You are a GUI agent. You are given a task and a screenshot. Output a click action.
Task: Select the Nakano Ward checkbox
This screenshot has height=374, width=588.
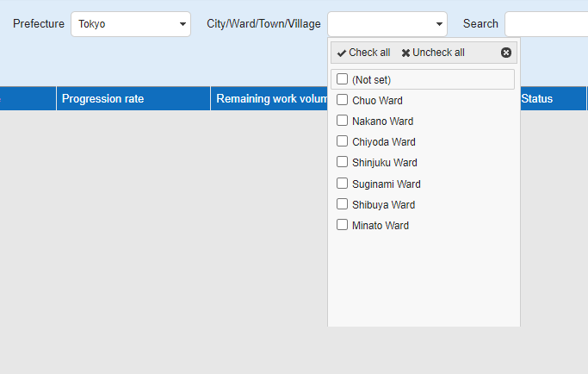click(x=342, y=120)
